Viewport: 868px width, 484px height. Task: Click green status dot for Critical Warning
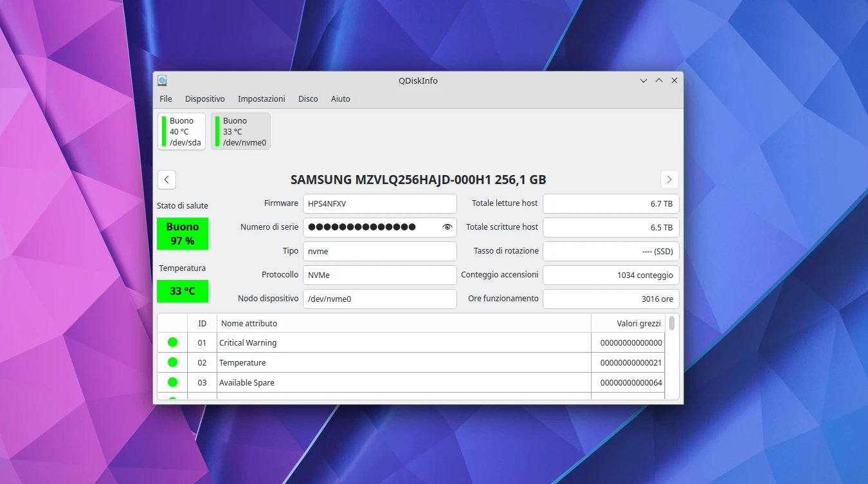172,342
